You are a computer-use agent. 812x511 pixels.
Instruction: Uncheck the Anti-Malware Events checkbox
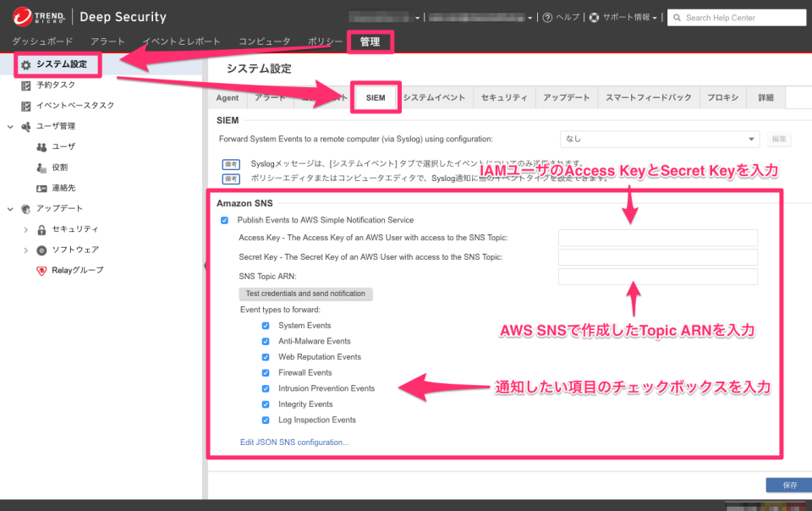pos(265,341)
